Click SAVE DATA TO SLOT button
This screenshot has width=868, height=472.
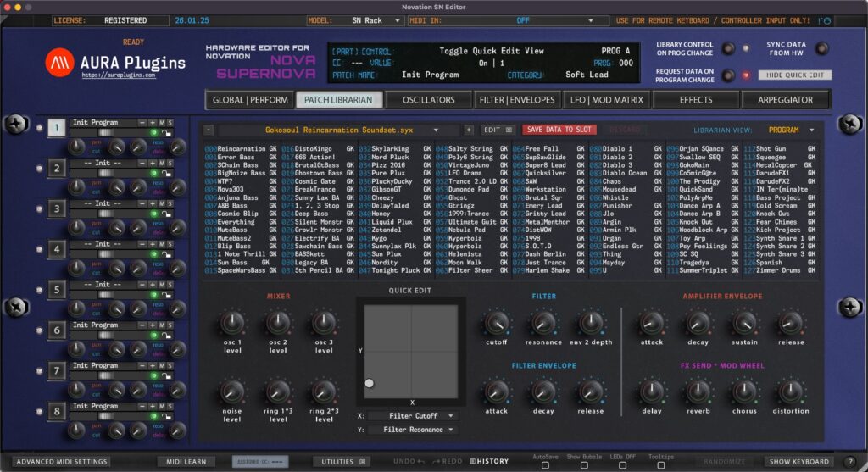559,130
